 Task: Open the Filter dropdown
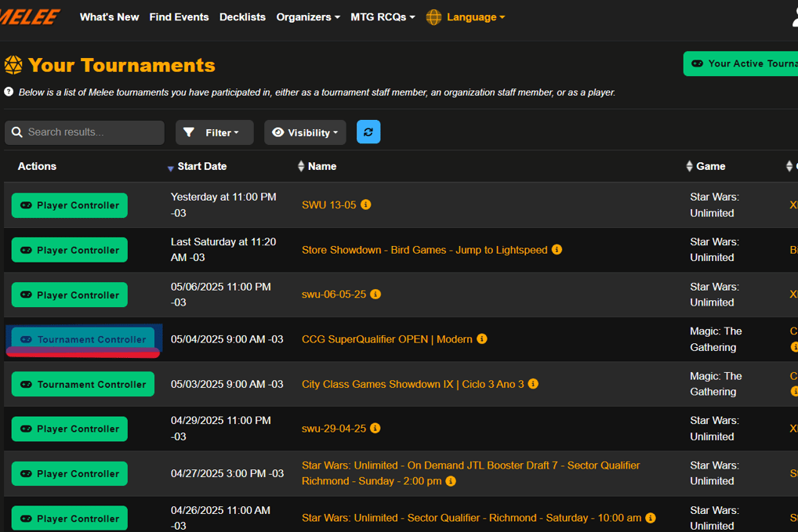[214, 132]
